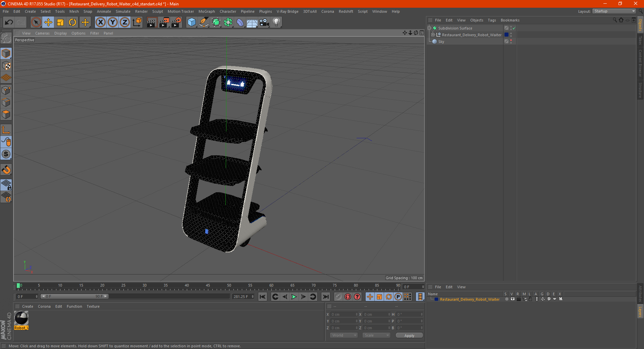The width and height of the screenshot is (644, 349).
Task: Go to start of animation
Action: coord(263,297)
